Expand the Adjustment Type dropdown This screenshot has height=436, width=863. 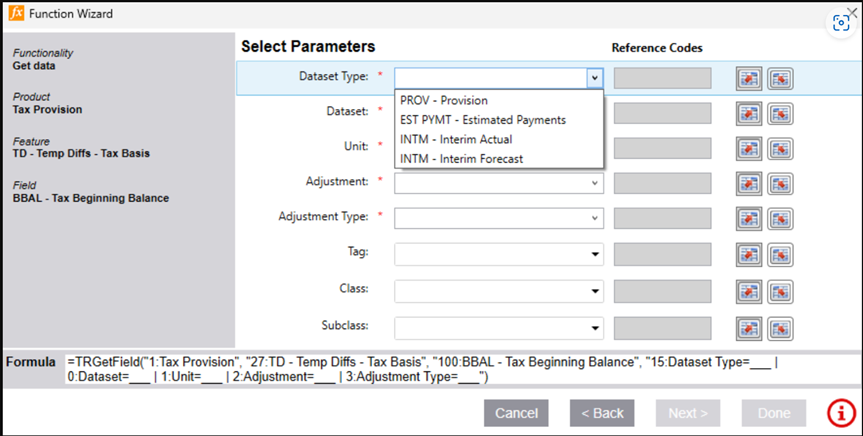596,217
